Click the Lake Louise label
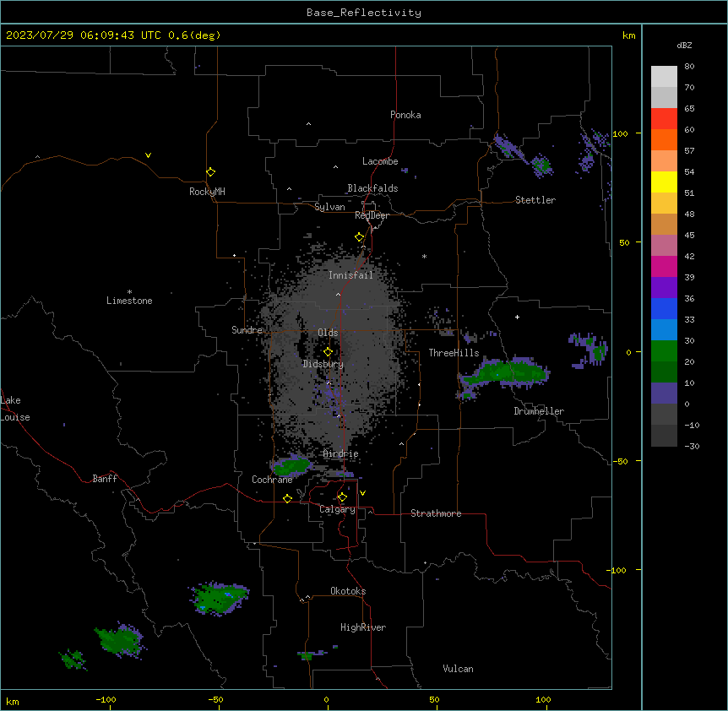728x711 pixels. click(x=15, y=409)
